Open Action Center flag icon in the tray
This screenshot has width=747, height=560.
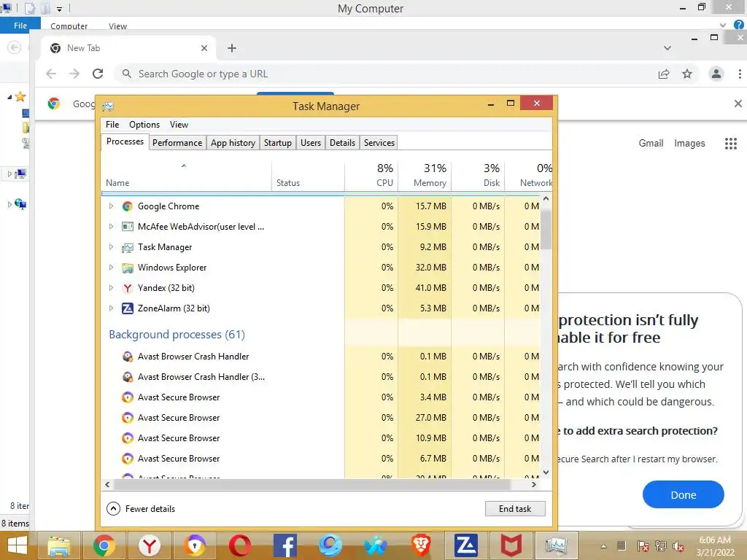tap(643, 545)
